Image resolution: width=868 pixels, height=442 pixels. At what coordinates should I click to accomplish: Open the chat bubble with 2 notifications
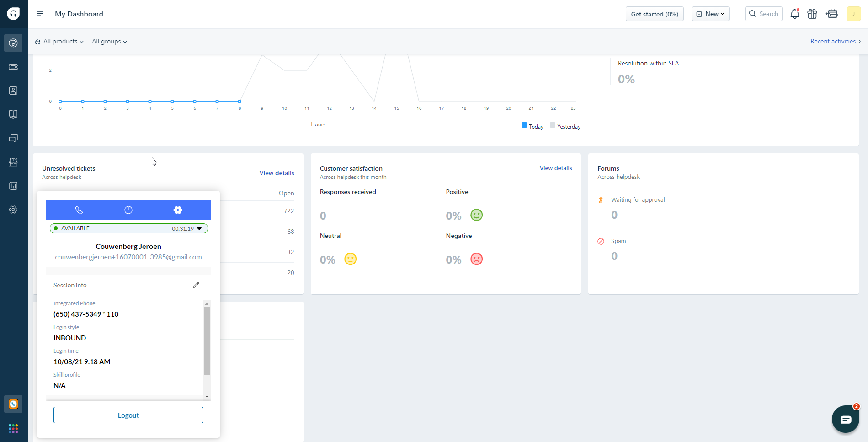point(846,419)
